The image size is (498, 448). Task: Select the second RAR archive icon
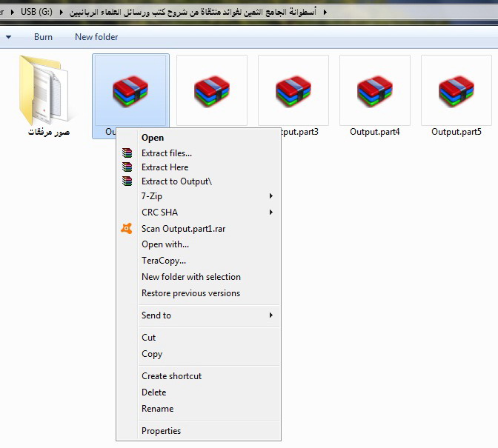(211, 91)
